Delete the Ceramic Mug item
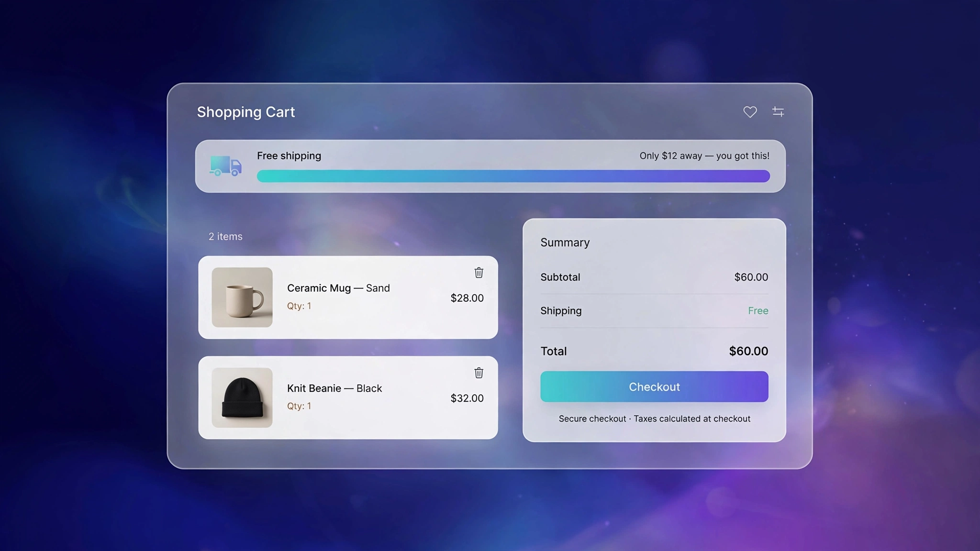 click(x=479, y=273)
